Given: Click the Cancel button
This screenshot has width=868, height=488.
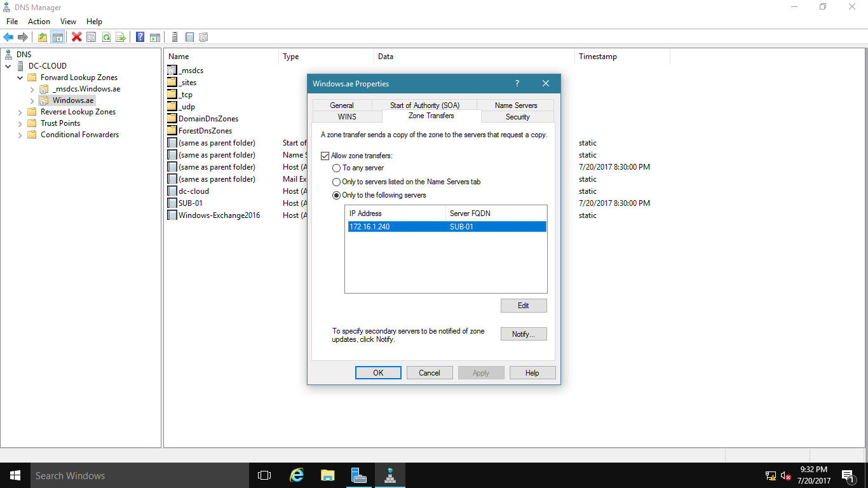Looking at the screenshot, I should (x=430, y=373).
